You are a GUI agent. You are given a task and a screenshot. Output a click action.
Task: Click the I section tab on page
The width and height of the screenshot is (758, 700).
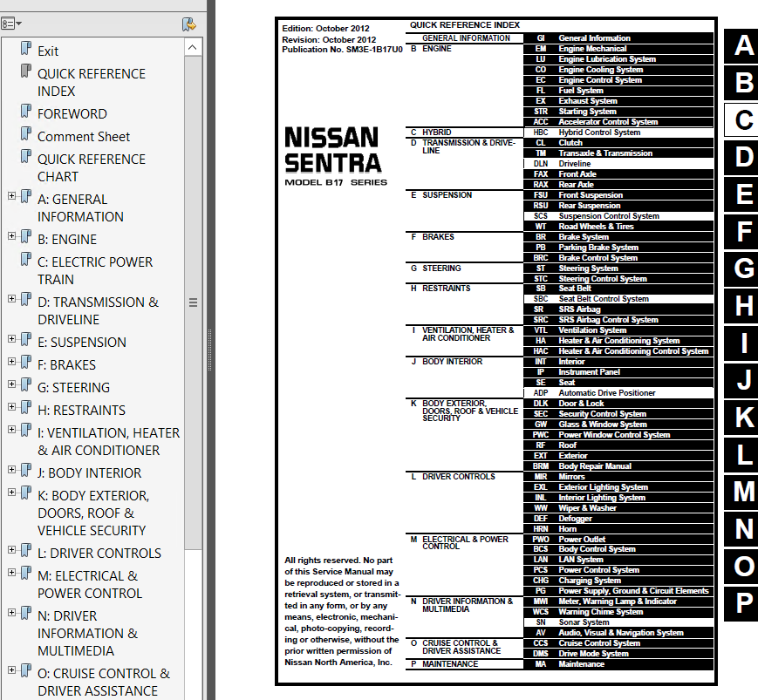pyautogui.click(x=742, y=343)
